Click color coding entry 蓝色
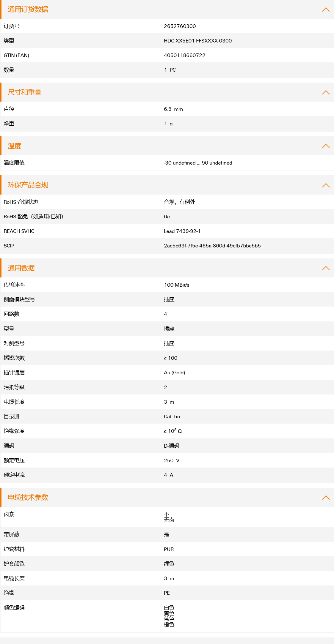Image resolution: width=334 pixels, height=644 pixels. [169, 619]
